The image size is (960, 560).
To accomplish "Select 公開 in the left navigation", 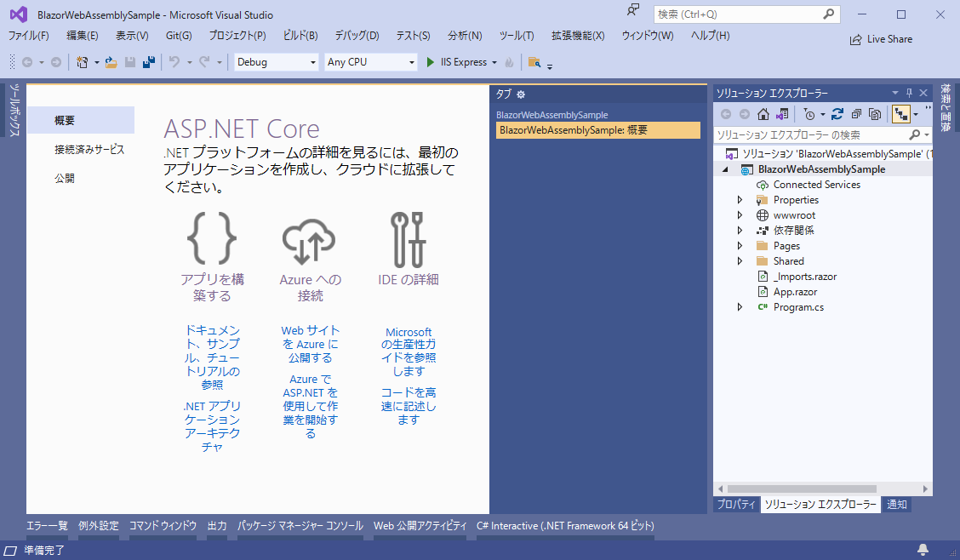I will click(65, 178).
